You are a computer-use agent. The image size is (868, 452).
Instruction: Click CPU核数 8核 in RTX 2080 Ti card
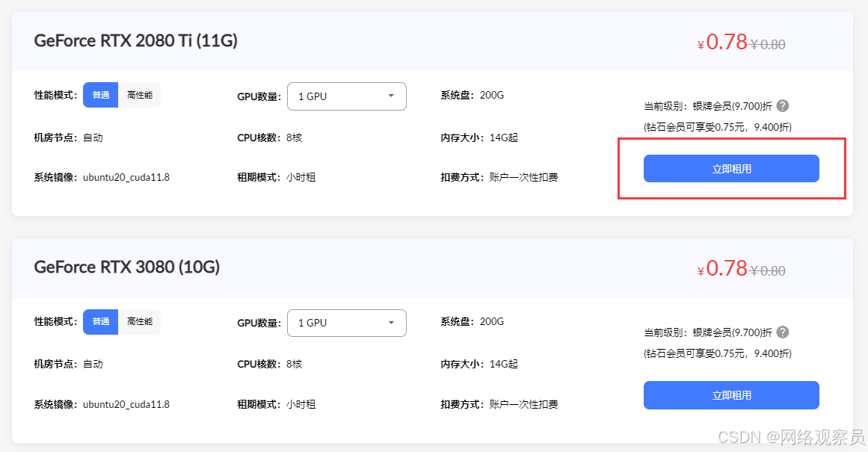(x=270, y=137)
